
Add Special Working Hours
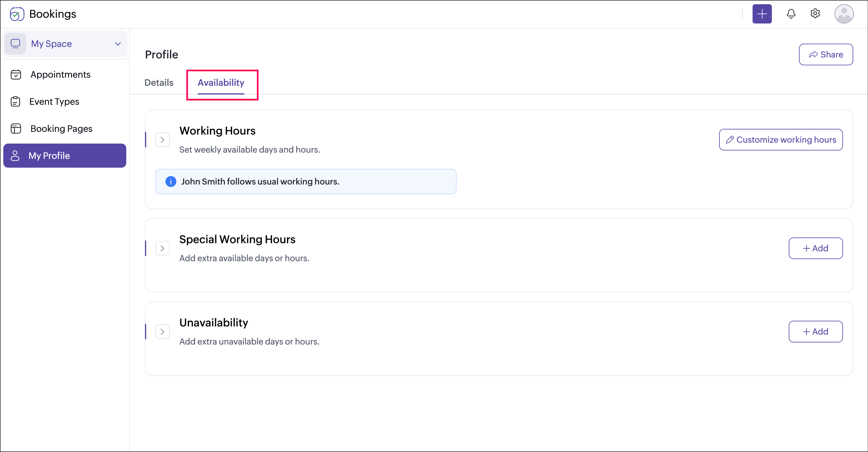[816, 248]
